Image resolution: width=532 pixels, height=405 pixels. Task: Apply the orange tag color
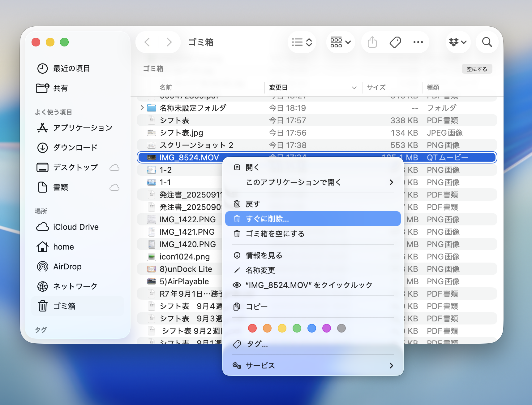coord(267,328)
